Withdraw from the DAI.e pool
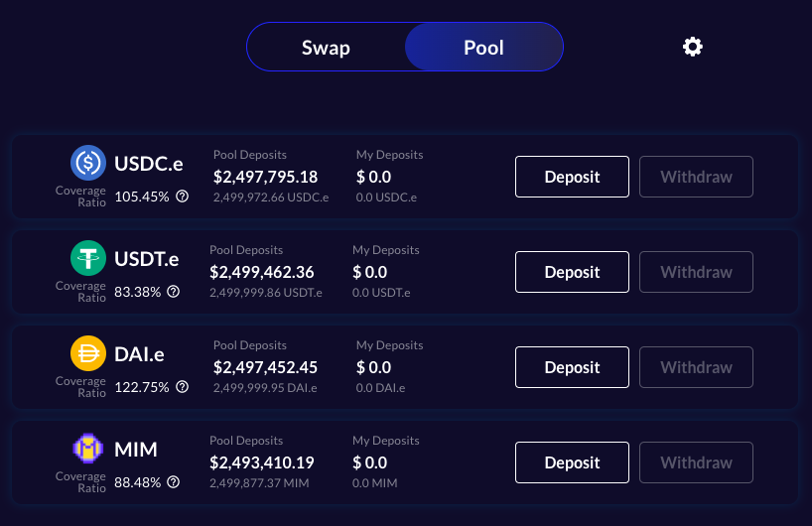Viewport: 812px width, 526px height. pos(696,367)
